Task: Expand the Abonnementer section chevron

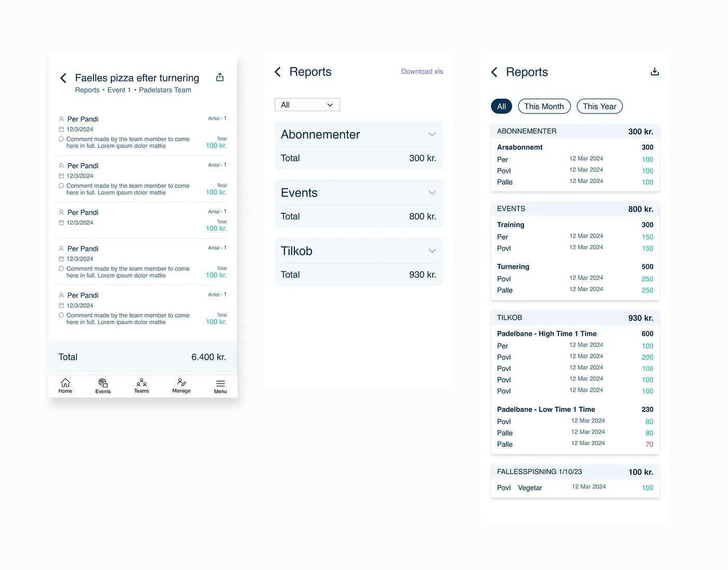Action: pyautogui.click(x=432, y=135)
